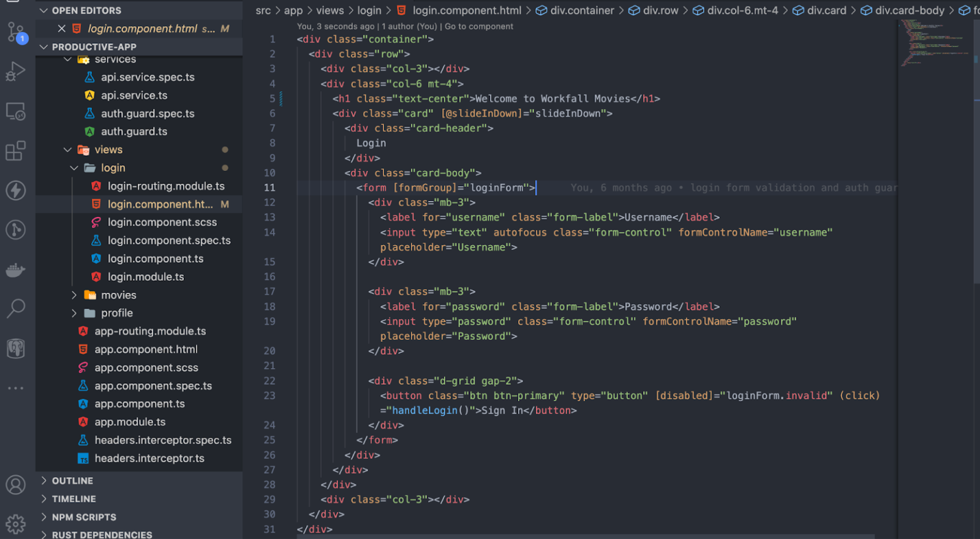The height and width of the screenshot is (539, 980).
Task: Open the Extensions view
Action: pos(16,151)
